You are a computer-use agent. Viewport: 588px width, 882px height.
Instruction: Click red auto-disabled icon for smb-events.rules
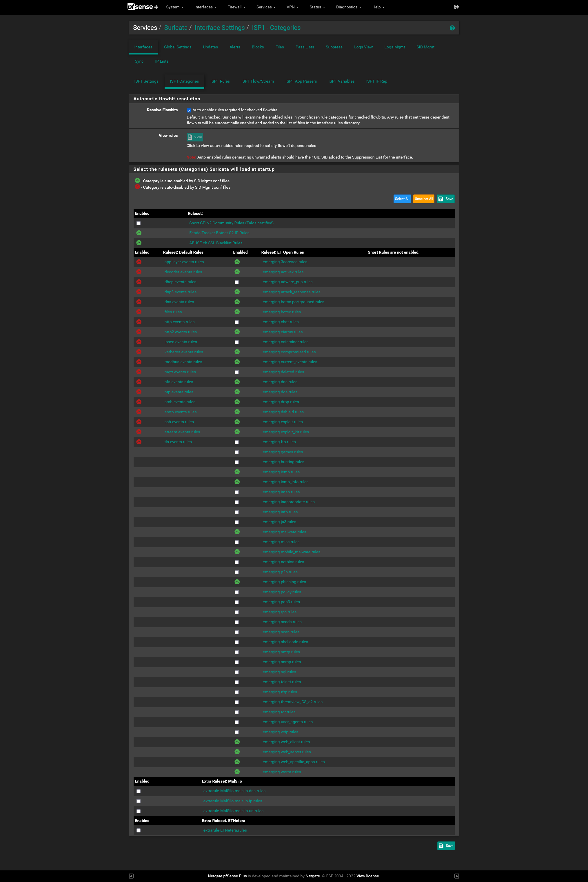(x=139, y=402)
